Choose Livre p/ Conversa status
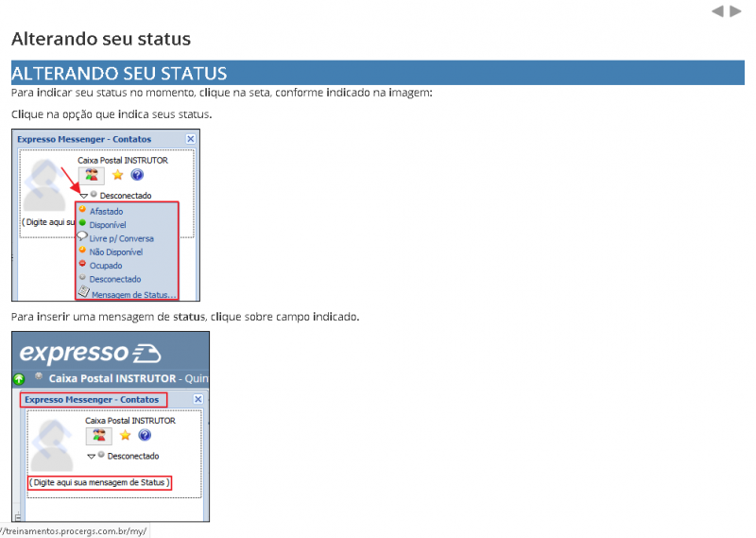Screen dimensions: 756x538 [x=122, y=238]
